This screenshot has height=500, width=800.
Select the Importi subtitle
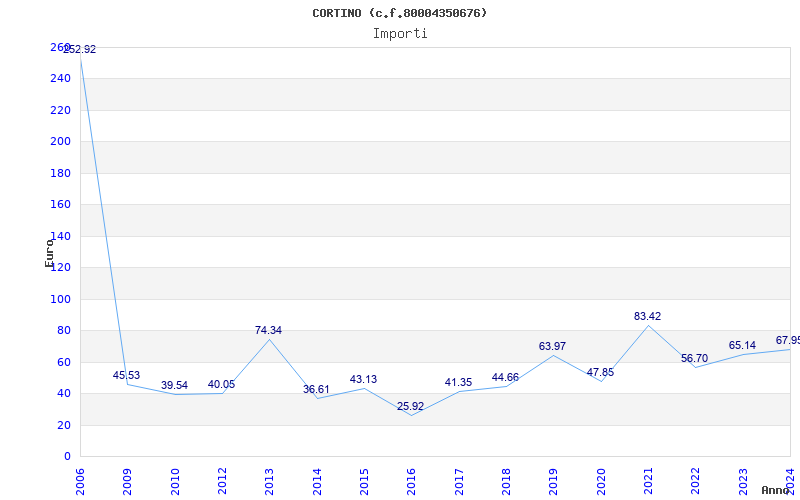click(400, 34)
